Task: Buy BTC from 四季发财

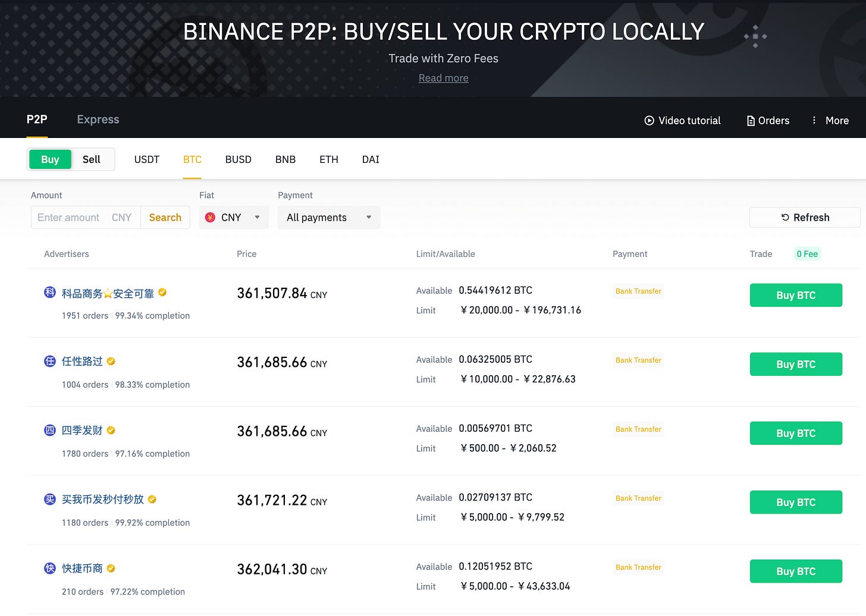Action: [796, 433]
